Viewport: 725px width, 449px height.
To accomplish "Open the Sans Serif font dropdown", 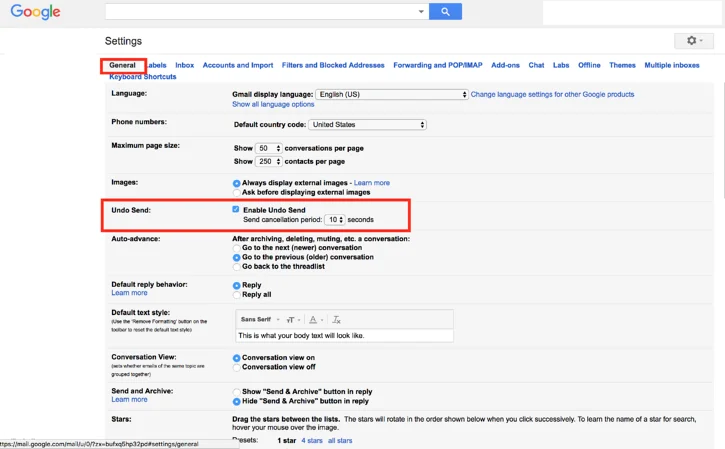I will point(260,320).
